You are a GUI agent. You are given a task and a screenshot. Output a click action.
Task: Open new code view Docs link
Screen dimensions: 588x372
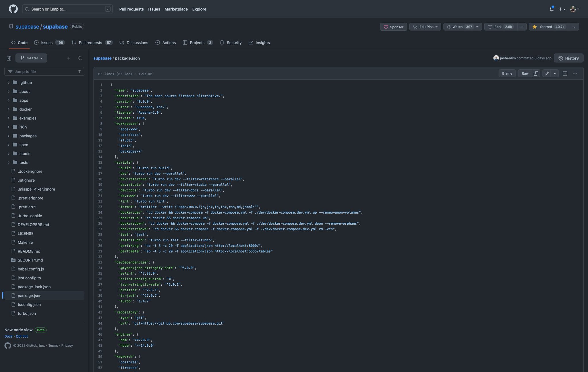(x=8, y=336)
